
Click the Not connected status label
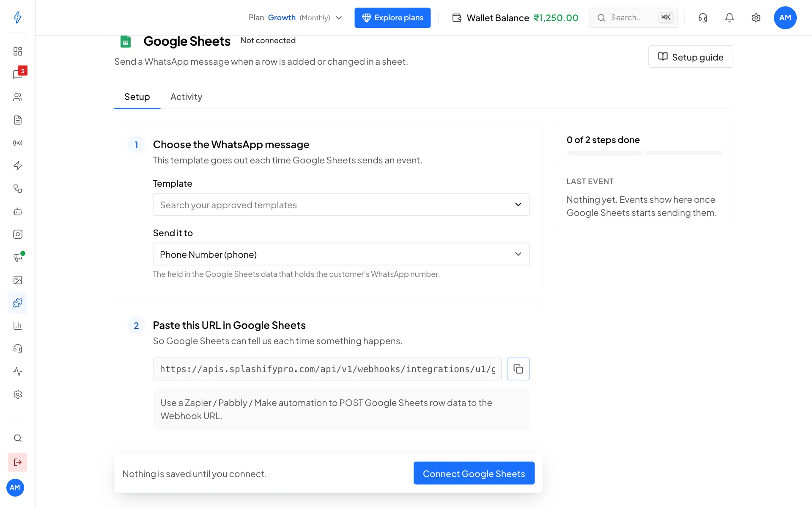[x=268, y=41]
